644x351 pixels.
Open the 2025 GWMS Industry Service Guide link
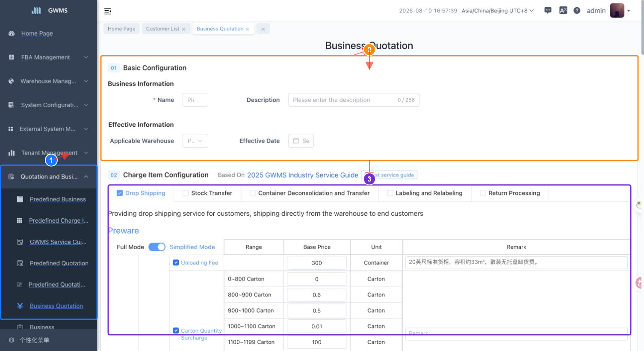point(303,175)
